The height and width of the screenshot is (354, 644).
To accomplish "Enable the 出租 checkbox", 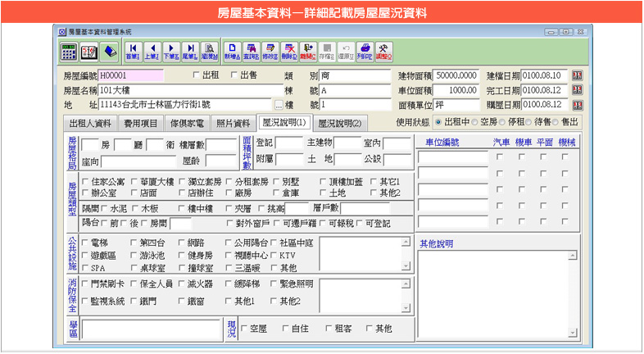I will pos(196,75).
